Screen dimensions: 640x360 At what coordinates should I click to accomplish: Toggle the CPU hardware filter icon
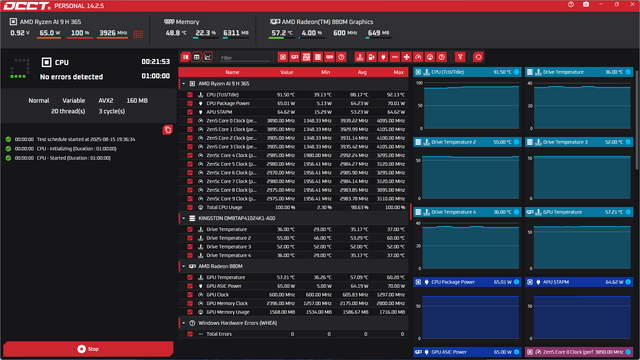(x=282, y=57)
